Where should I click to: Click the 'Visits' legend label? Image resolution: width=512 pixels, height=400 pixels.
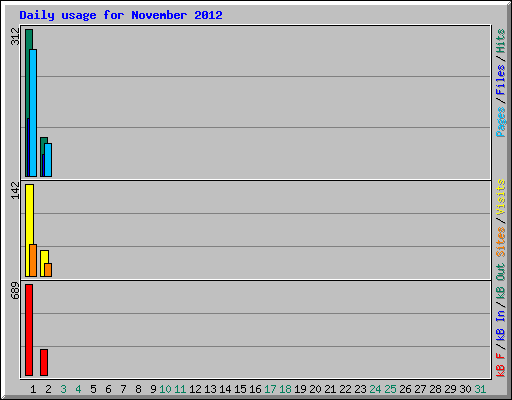point(501,197)
